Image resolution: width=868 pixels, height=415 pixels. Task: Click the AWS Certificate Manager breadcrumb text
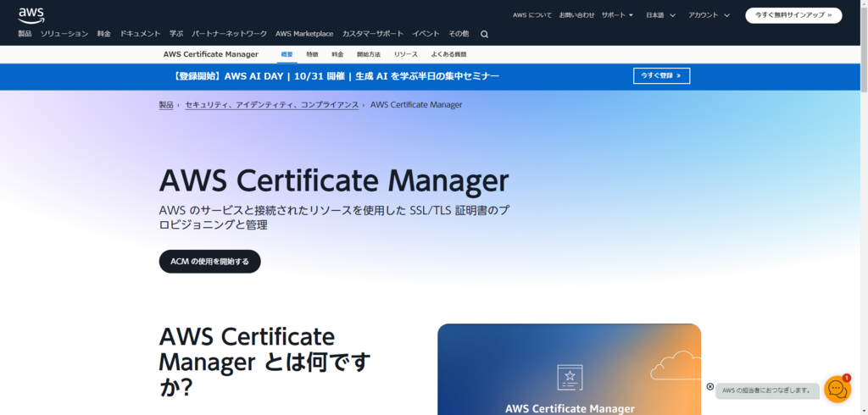[x=416, y=104]
